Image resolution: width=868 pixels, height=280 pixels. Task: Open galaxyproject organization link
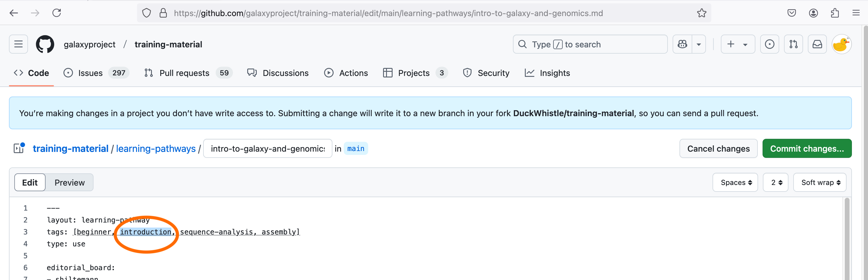(90, 44)
